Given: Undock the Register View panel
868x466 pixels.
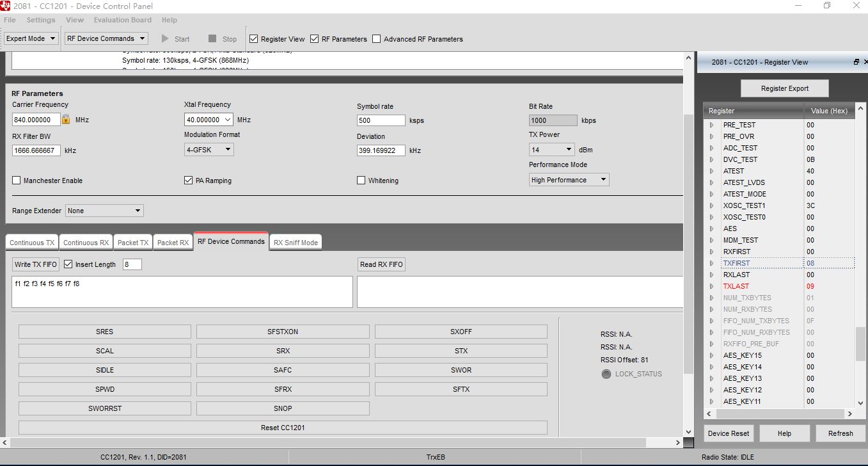Looking at the screenshot, I should point(856,62).
